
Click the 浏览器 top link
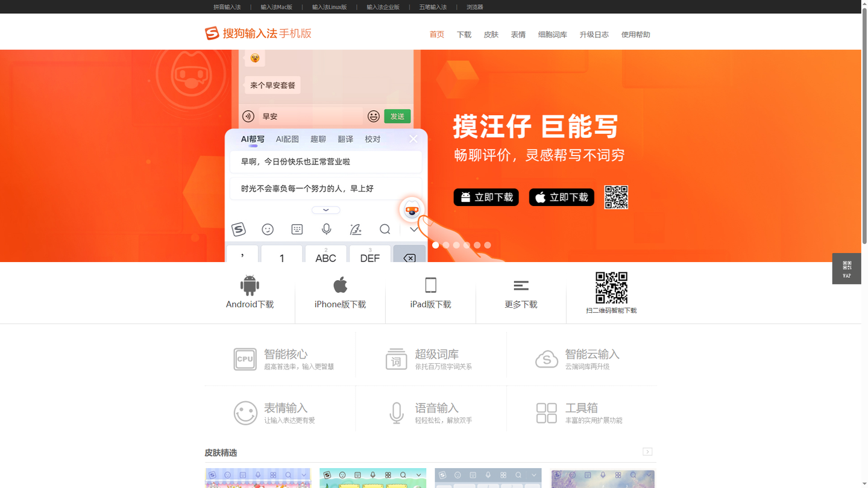[475, 7]
